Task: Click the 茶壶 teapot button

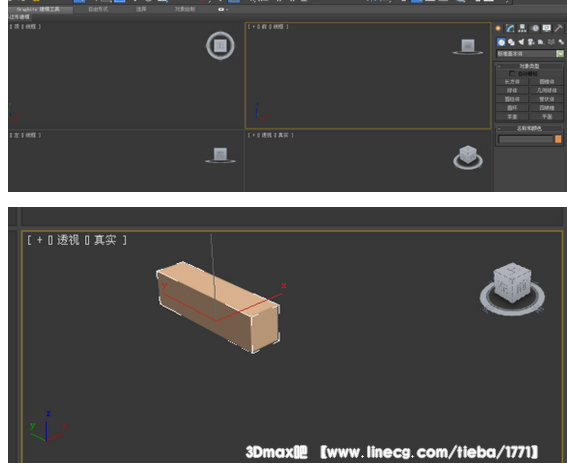Action: (x=512, y=117)
